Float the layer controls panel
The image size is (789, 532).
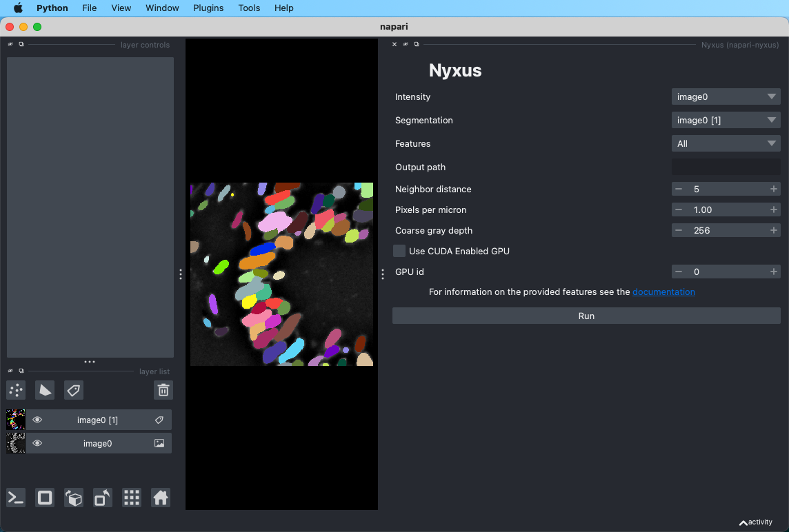click(21, 44)
